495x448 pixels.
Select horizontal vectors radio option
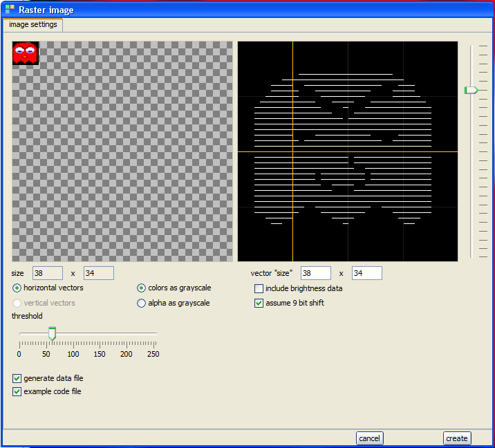coord(17,288)
